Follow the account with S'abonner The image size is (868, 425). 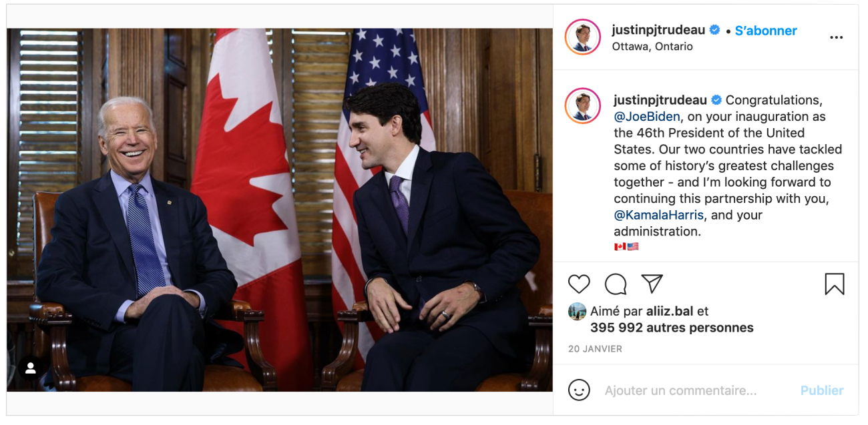766,31
